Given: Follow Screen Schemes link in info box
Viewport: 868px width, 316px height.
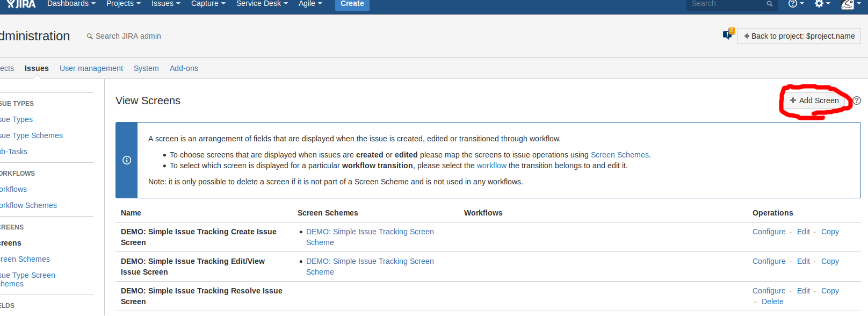Looking at the screenshot, I should pos(619,155).
